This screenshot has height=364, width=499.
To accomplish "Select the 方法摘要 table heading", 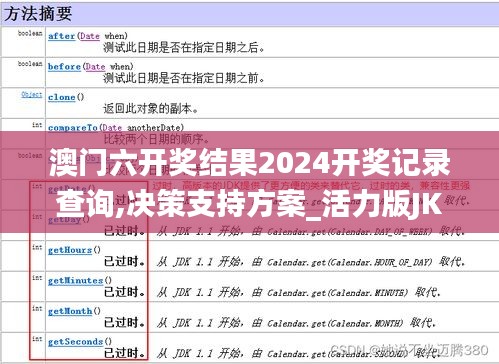I will 38,14.
